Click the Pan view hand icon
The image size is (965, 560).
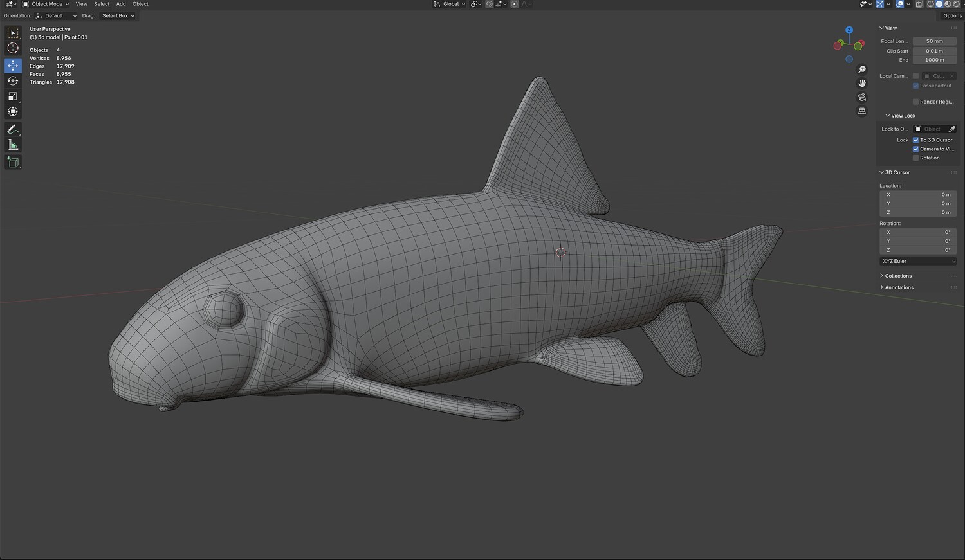[862, 84]
